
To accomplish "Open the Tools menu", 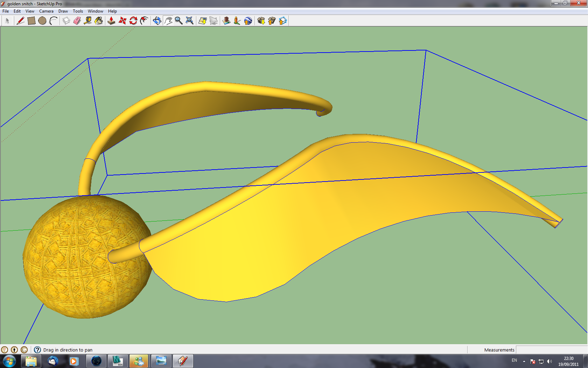I will [78, 11].
